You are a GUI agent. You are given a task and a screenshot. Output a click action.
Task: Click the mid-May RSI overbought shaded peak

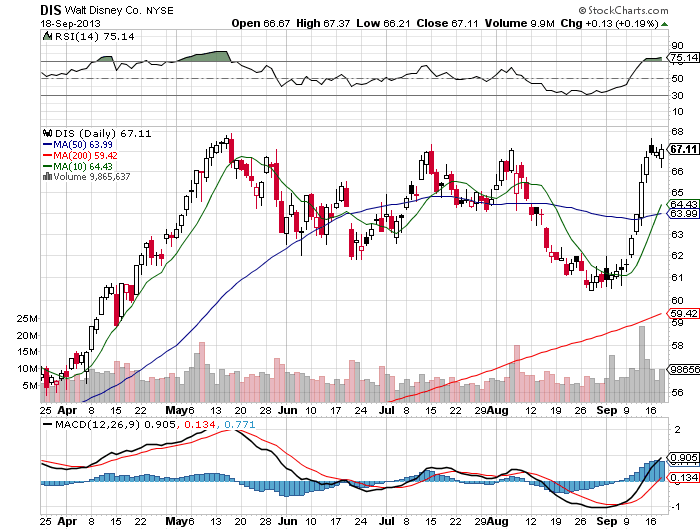pos(205,56)
